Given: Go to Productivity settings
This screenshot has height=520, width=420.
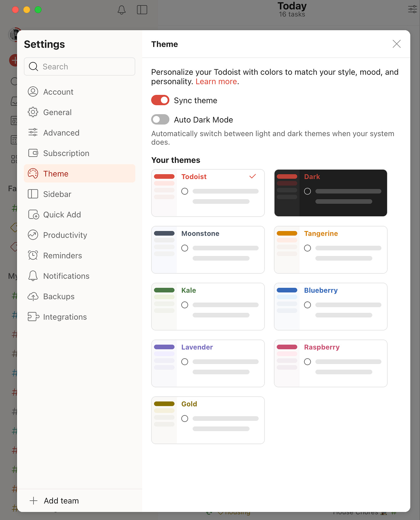Looking at the screenshot, I should tap(80, 235).
